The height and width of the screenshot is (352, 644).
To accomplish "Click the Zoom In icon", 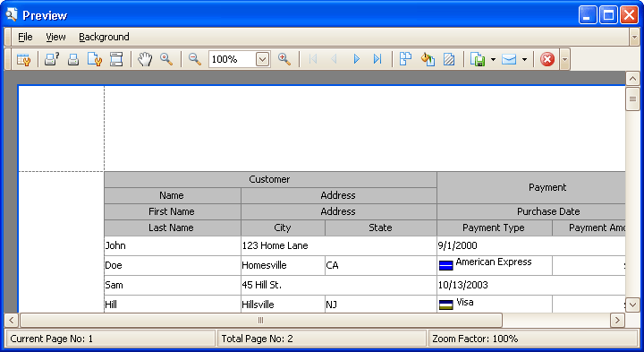I will [x=284, y=60].
